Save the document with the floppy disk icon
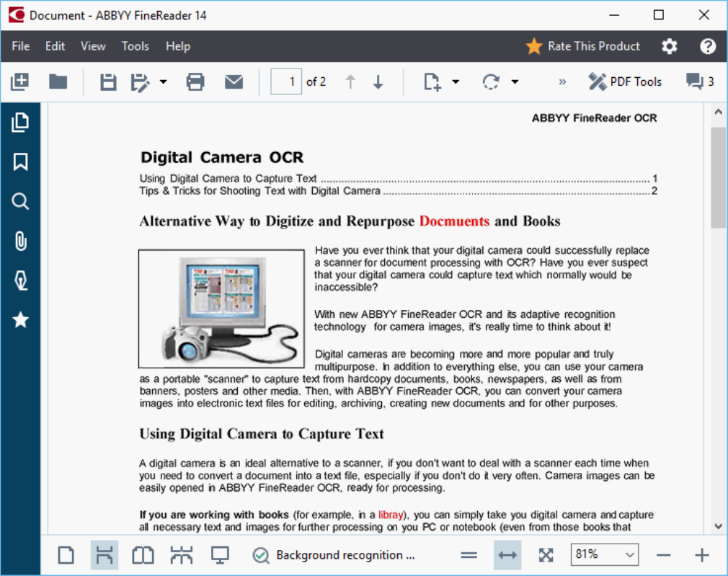Screen dimensions: 728x576 click(x=108, y=81)
